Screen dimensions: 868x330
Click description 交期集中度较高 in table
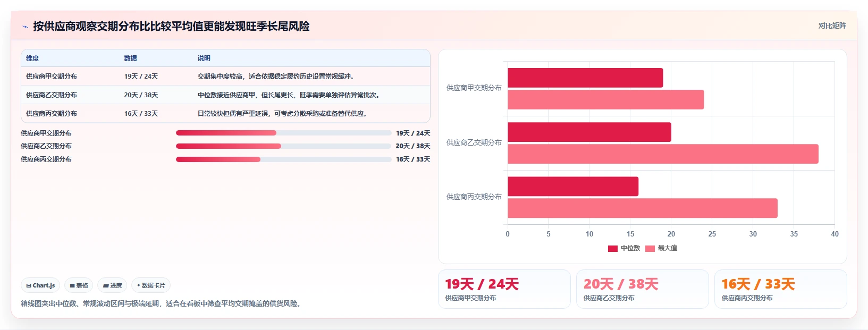point(276,77)
